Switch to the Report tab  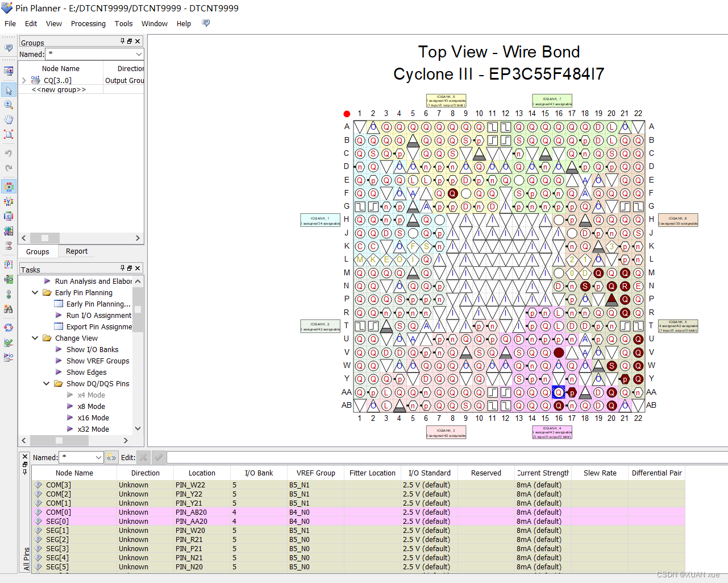(77, 251)
